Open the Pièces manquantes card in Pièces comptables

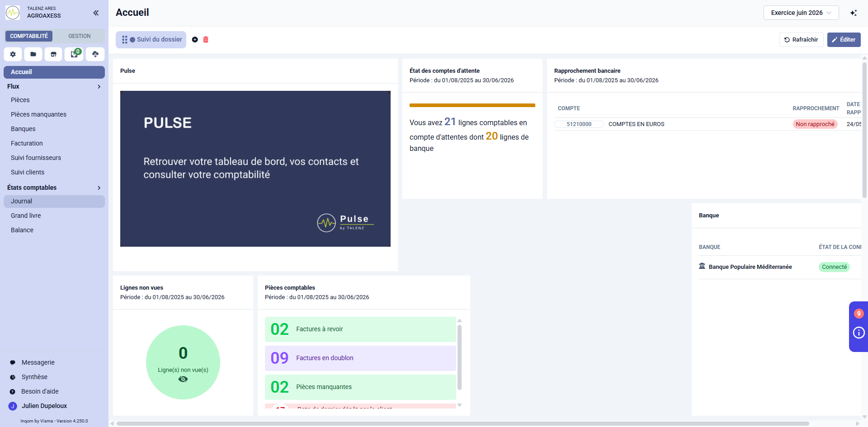[x=360, y=387]
